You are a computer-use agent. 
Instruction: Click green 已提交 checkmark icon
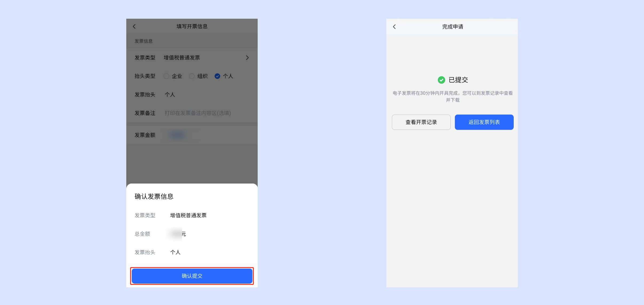[441, 80]
